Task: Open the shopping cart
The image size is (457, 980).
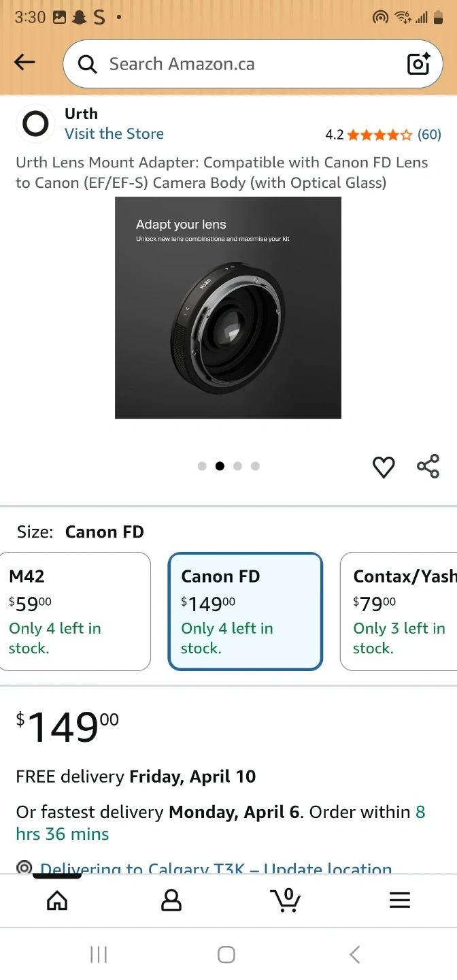Action: pyautogui.click(x=286, y=900)
